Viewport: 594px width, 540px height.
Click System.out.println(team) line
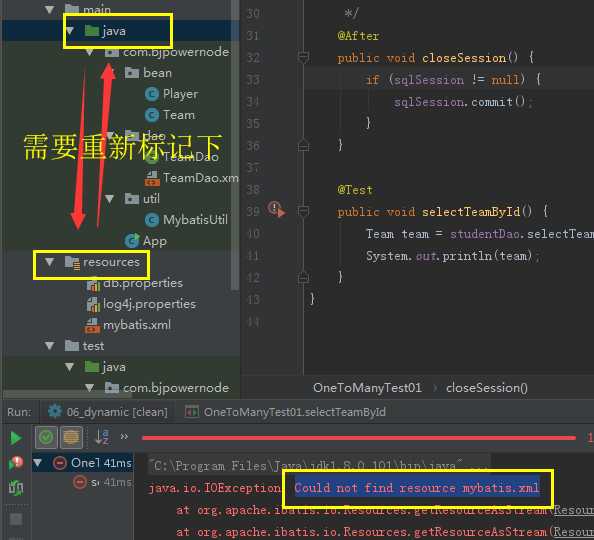point(452,256)
